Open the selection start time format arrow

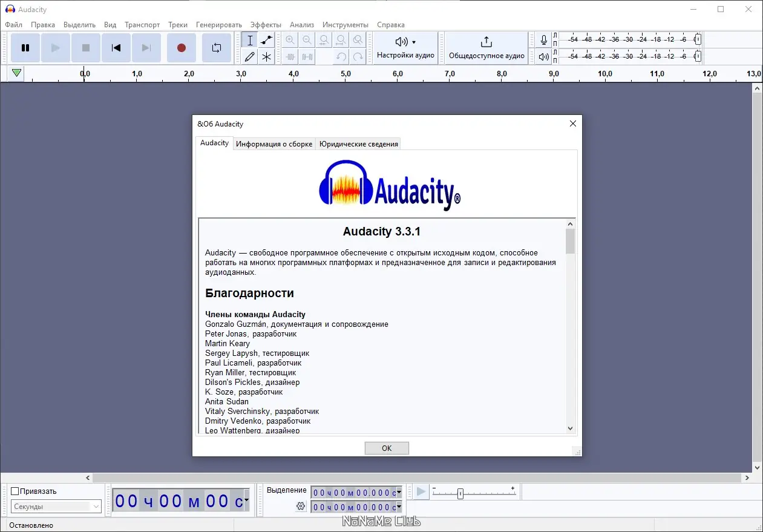(x=399, y=493)
